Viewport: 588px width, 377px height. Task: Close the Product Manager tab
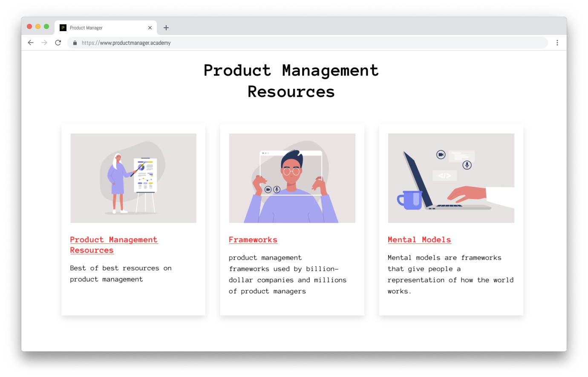coord(150,27)
